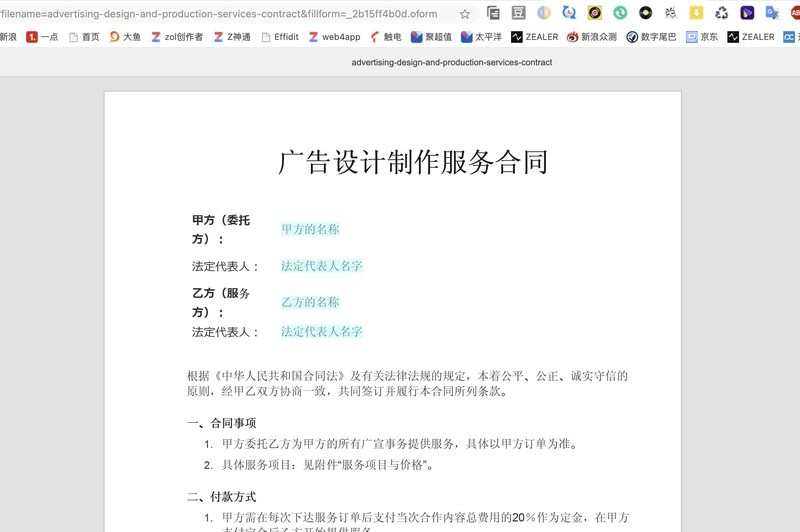800x532 pixels.
Task: Bookmark this page with the star icon
Action: tap(464, 14)
